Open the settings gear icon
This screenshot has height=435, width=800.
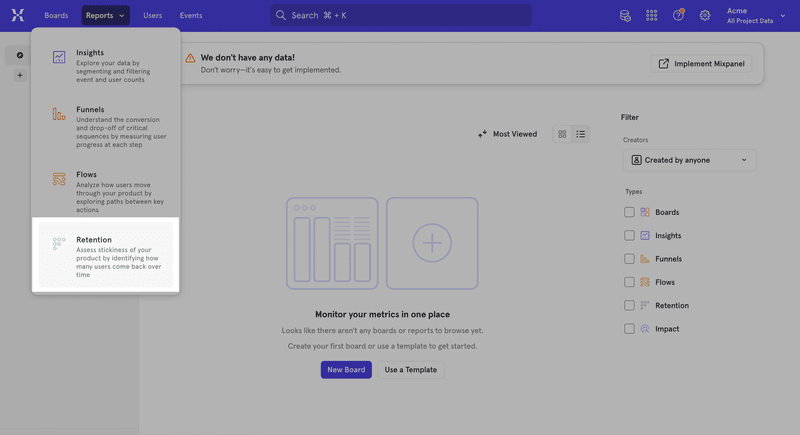click(705, 16)
